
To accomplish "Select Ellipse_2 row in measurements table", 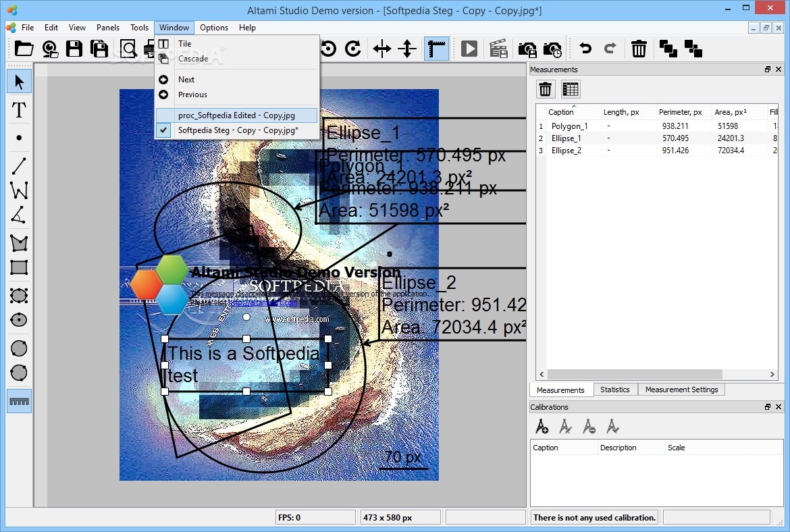I will 656,150.
